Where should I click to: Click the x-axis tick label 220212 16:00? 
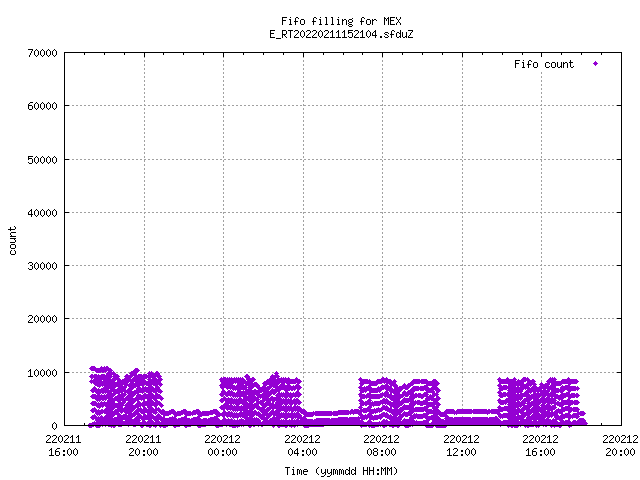[x=541, y=446]
